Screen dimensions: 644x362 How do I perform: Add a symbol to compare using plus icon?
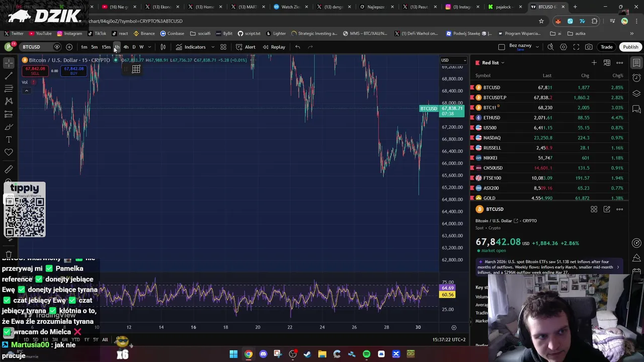click(69, 47)
